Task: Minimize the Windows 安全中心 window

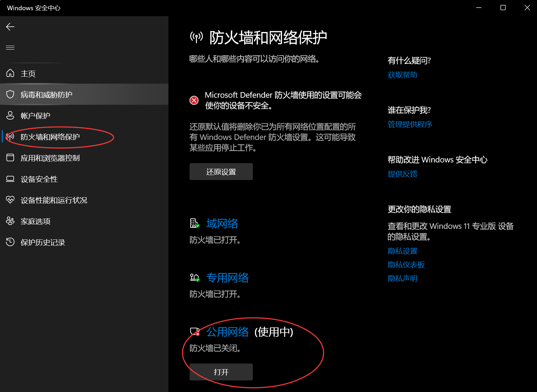Action: pyautogui.click(x=479, y=8)
